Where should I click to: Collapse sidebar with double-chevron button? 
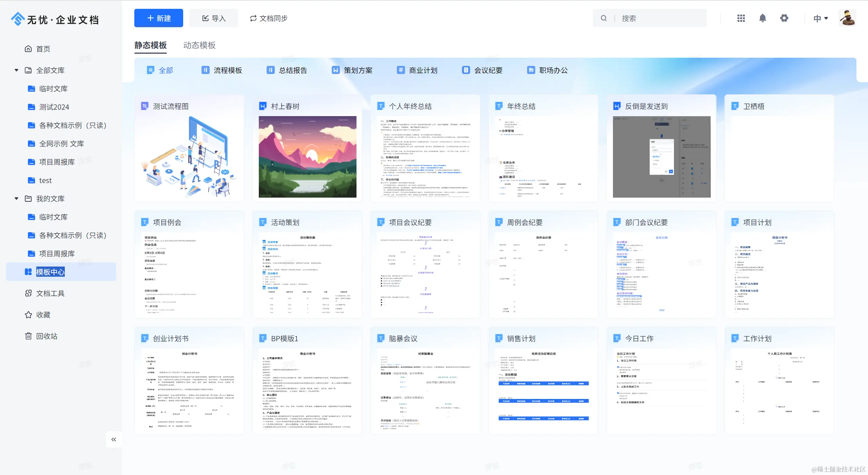coord(114,439)
